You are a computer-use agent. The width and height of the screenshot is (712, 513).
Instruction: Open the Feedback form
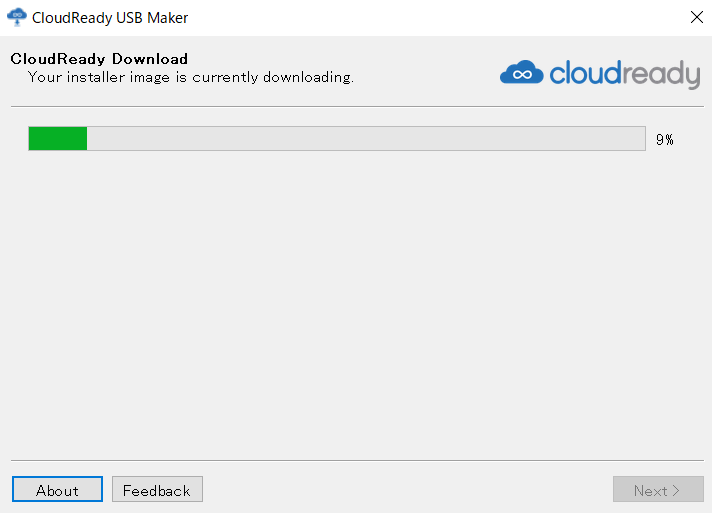(157, 489)
